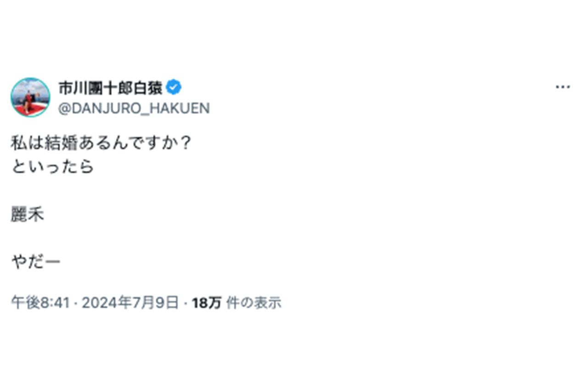The width and height of the screenshot is (588, 392).
Task: Click the verification badge to see account status
Action: (175, 86)
